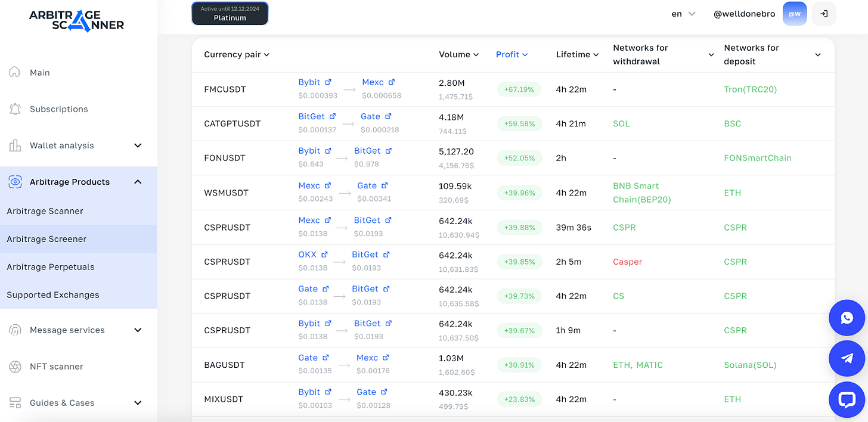Click the @W user avatar
The width and height of the screenshot is (868, 422).
pyautogui.click(x=795, y=14)
